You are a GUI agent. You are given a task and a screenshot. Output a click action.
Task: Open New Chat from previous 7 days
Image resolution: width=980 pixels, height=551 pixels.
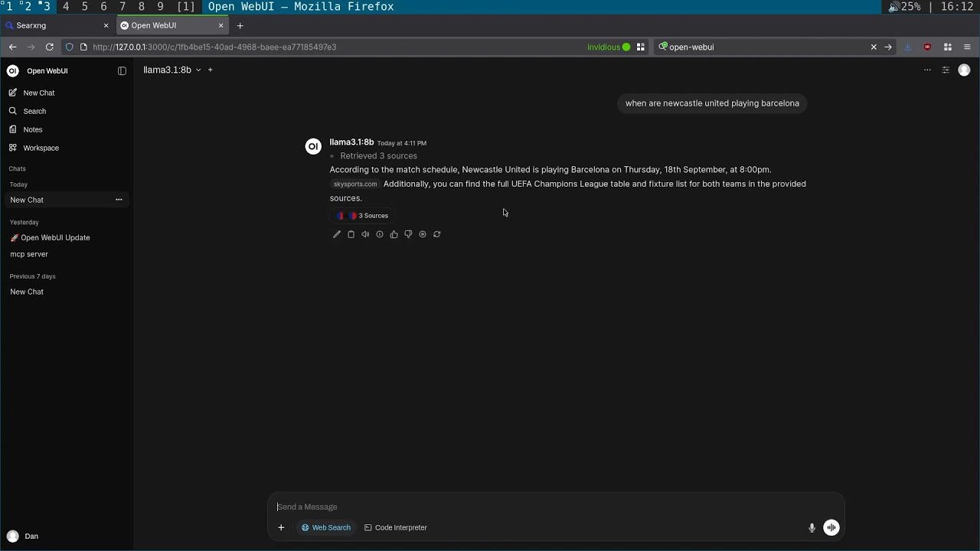27,292
